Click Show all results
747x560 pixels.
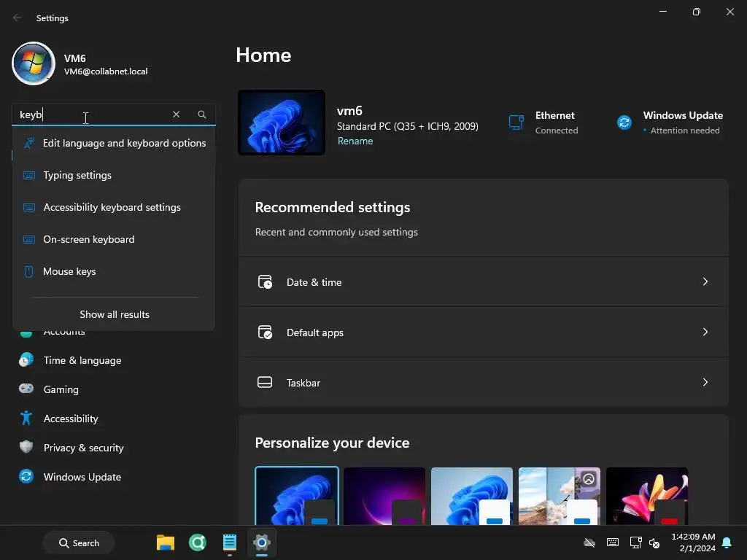tap(115, 314)
